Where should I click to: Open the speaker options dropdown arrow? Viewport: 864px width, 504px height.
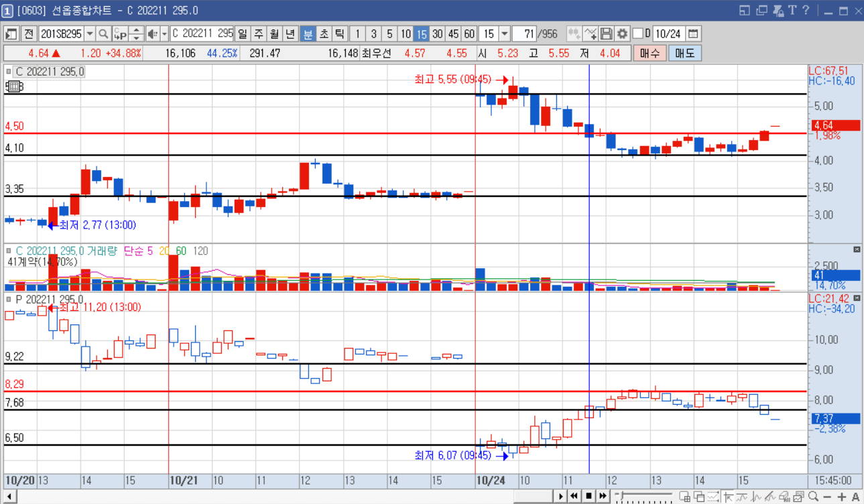(x=164, y=34)
